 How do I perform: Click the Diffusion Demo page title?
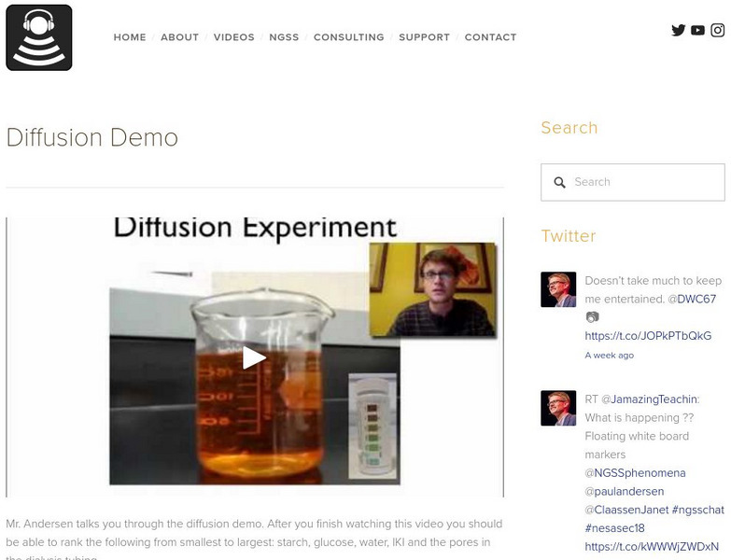[x=91, y=138]
